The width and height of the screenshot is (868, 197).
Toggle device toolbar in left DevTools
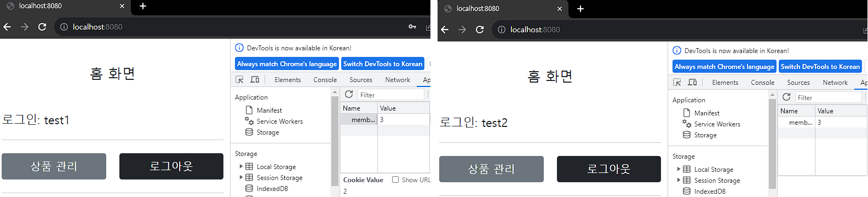coord(255,80)
